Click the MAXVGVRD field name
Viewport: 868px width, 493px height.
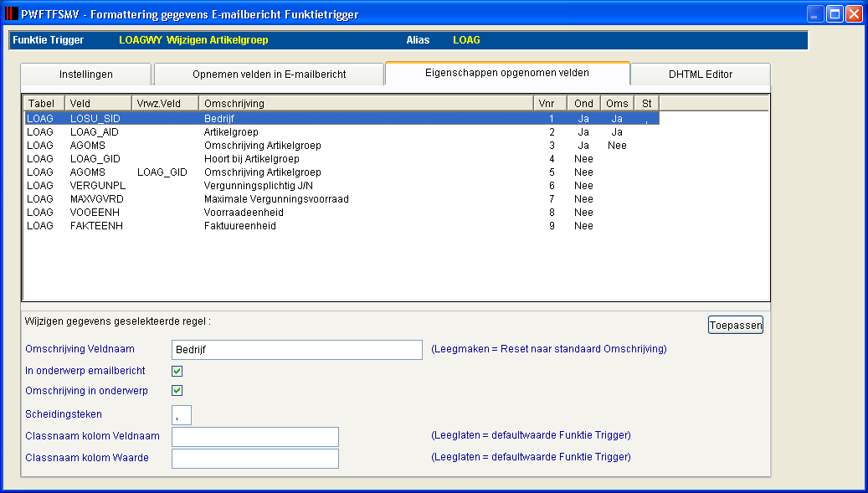tap(97, 198)
